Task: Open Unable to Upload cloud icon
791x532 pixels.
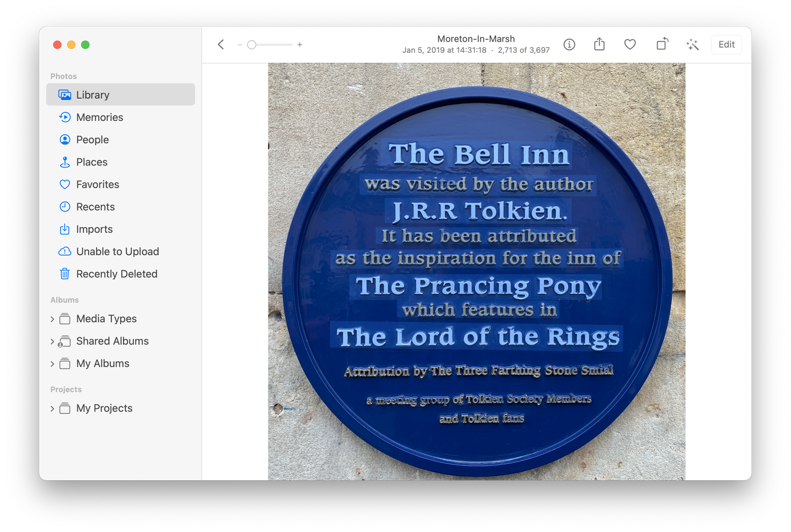Action: (65, 252)
